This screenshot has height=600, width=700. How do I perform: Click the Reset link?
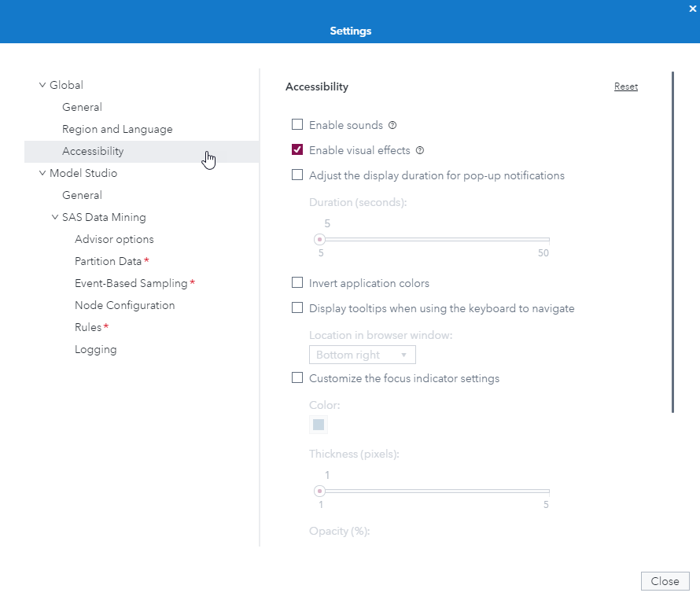pyautogui.click(x=625, y=87)
